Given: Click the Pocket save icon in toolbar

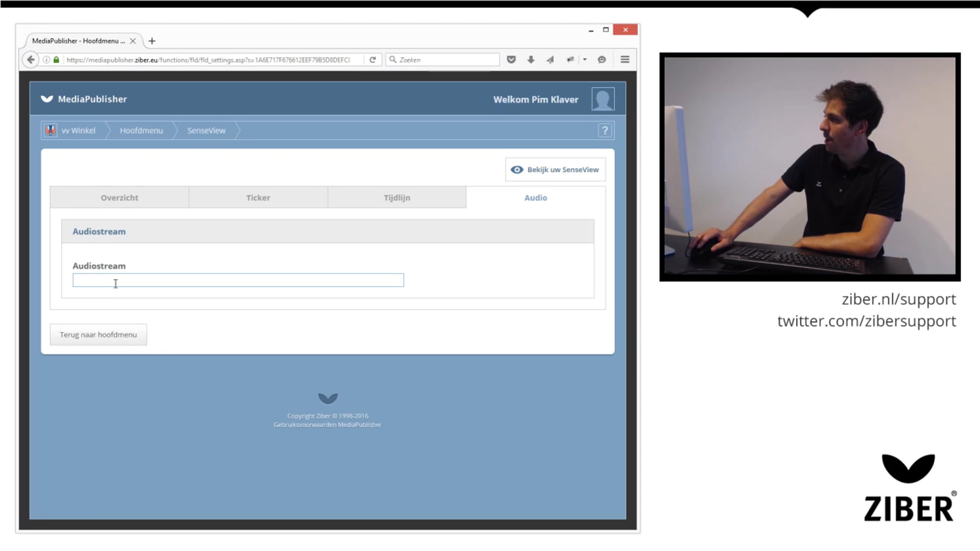Looking at the screenshot, I should pos(511,60).
